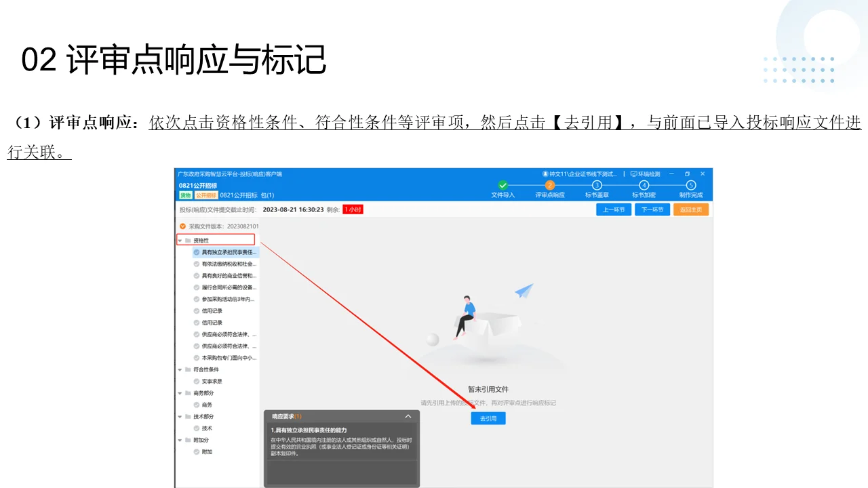Select the completed 文件导入 step icon
This screenshot has height=488, width=868.
click(502, 185)
